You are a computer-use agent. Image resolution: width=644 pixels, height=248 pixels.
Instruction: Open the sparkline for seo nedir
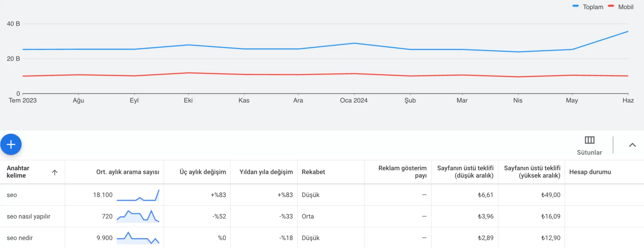tap(138, 238)
